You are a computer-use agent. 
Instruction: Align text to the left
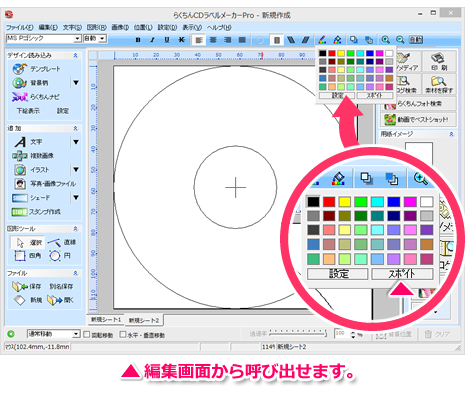click(199, 40)
